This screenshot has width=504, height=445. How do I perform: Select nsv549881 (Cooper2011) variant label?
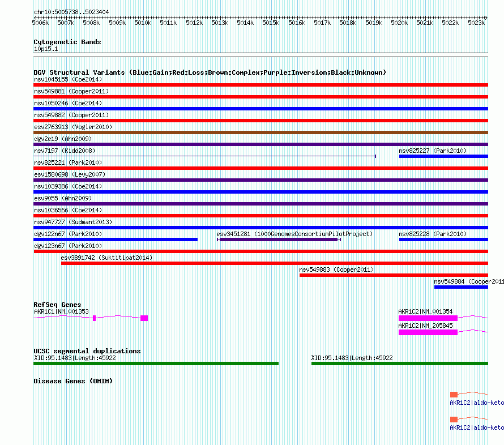[71, 91]
